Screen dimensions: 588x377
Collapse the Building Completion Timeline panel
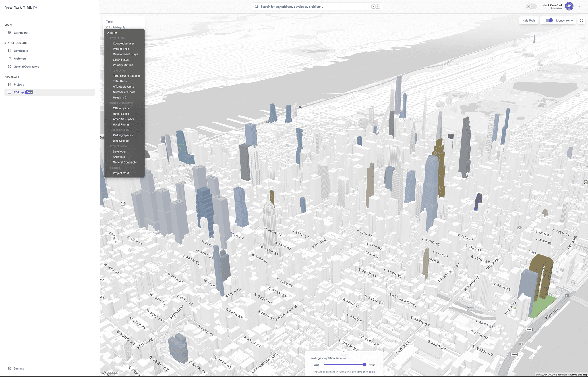344,351
